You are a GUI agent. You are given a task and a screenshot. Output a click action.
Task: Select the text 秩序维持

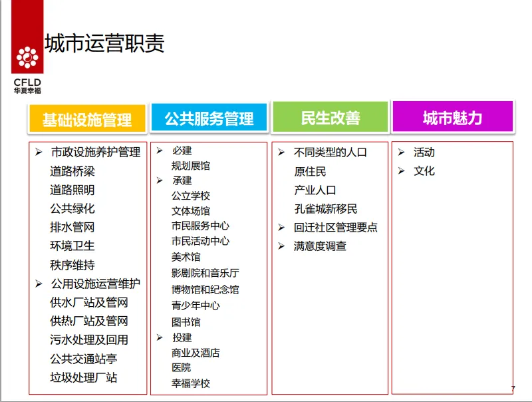point(72,265)
